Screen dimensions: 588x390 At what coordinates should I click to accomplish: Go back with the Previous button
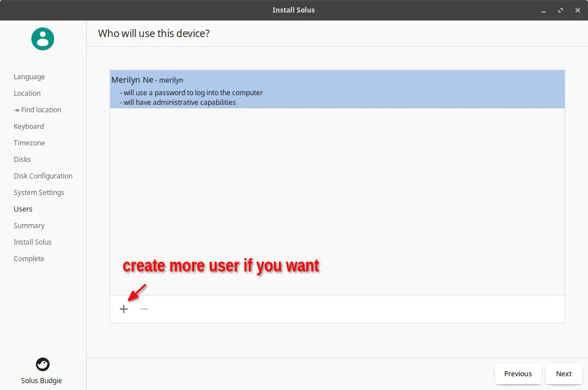coord(518,374)
